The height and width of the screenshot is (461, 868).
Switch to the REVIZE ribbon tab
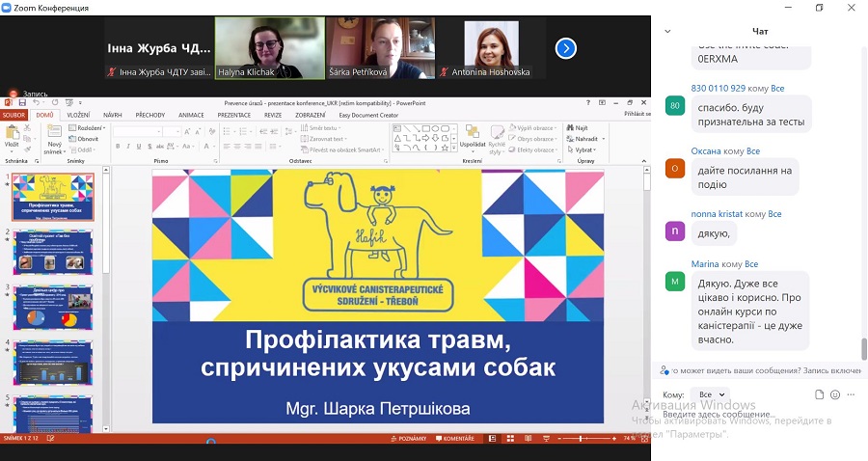tap(273, 115)
